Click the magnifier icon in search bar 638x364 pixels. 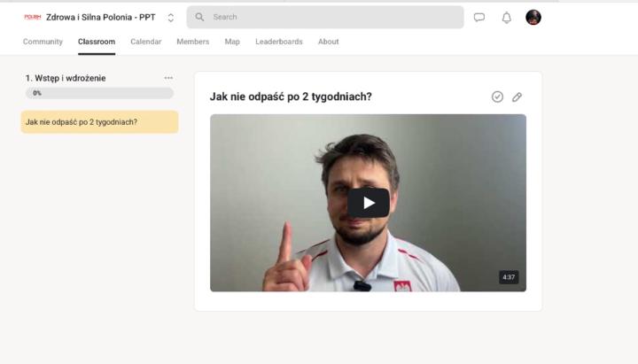tap(199, 17)
